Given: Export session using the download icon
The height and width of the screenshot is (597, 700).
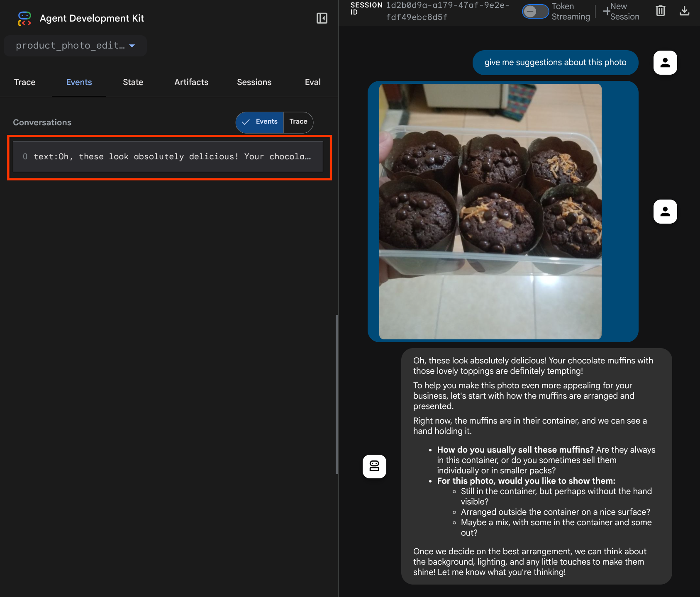Looking at the screenshot, I should point(684,11).
